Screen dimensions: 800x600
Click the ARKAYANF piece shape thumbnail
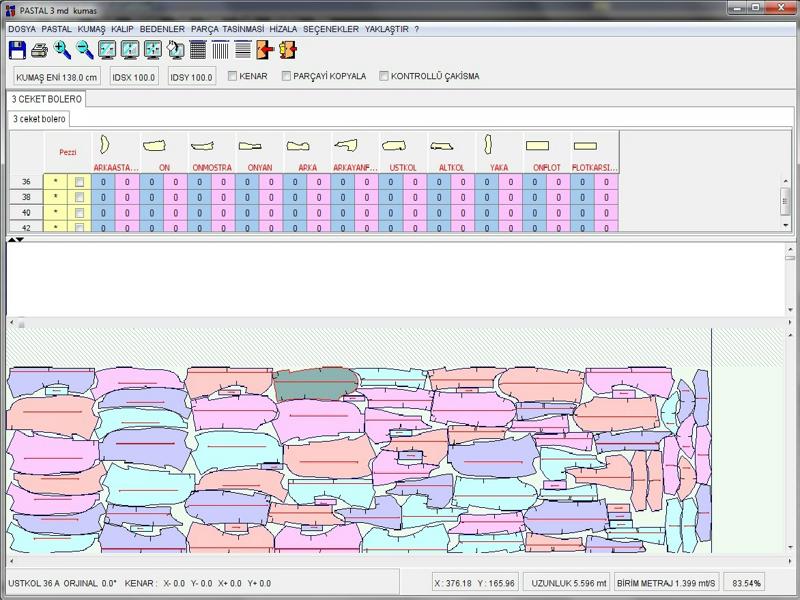pos(346,145)
